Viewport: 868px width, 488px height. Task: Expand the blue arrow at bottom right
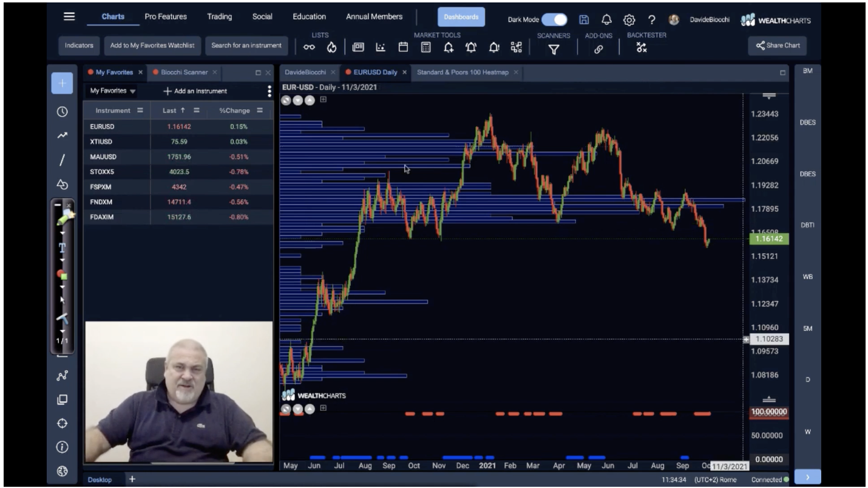tap(807, 477)
